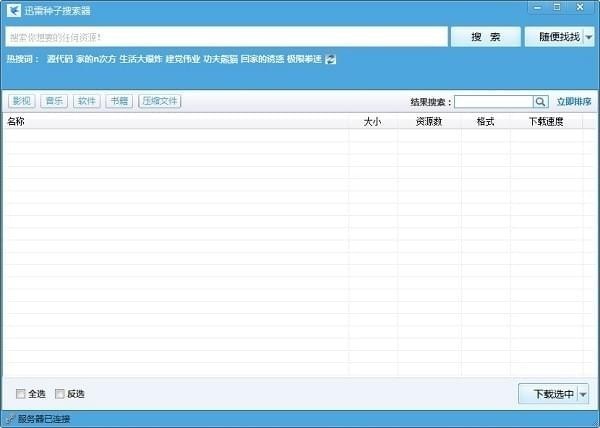Sort by the 资源数 column header
The width and height of the screenshot is (600, 428).
[429, 122]
